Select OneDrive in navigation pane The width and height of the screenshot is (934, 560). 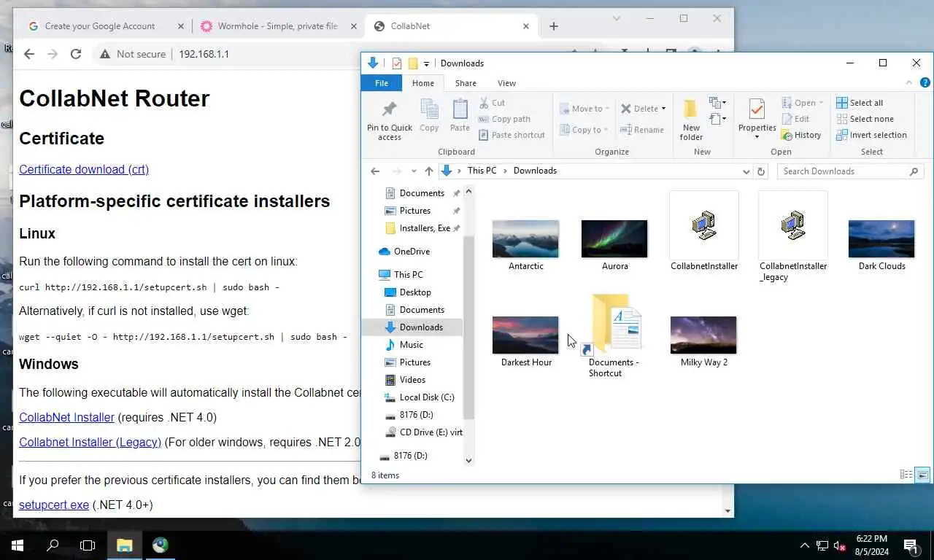[x=411, y=252]
